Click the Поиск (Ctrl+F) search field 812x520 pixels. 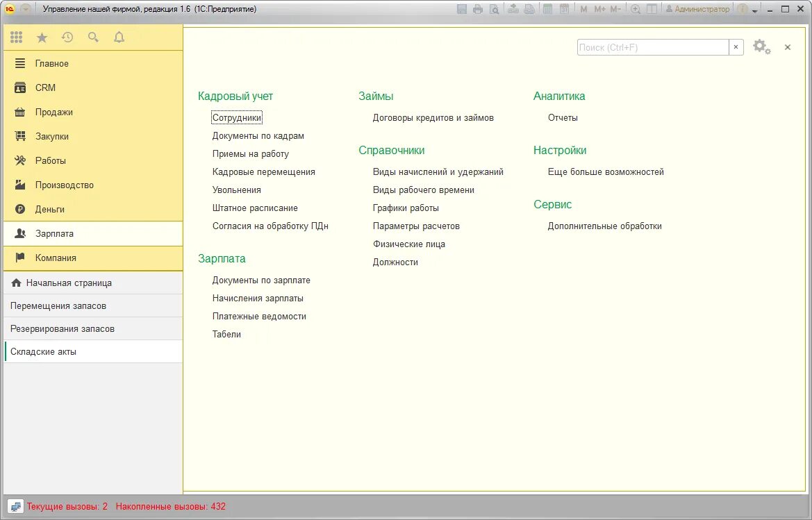652,47
